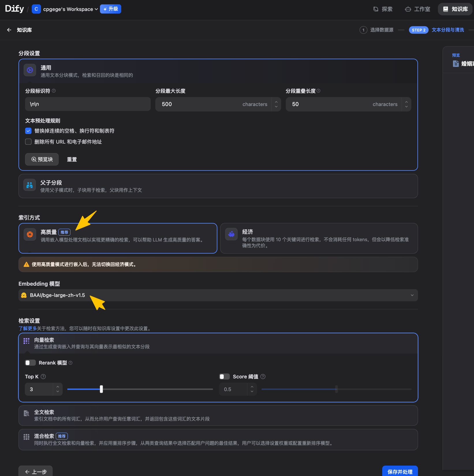The image size is (474, 476).
Task: Enable the Rerank 模型 toggle
Action: tap(30, 363)
